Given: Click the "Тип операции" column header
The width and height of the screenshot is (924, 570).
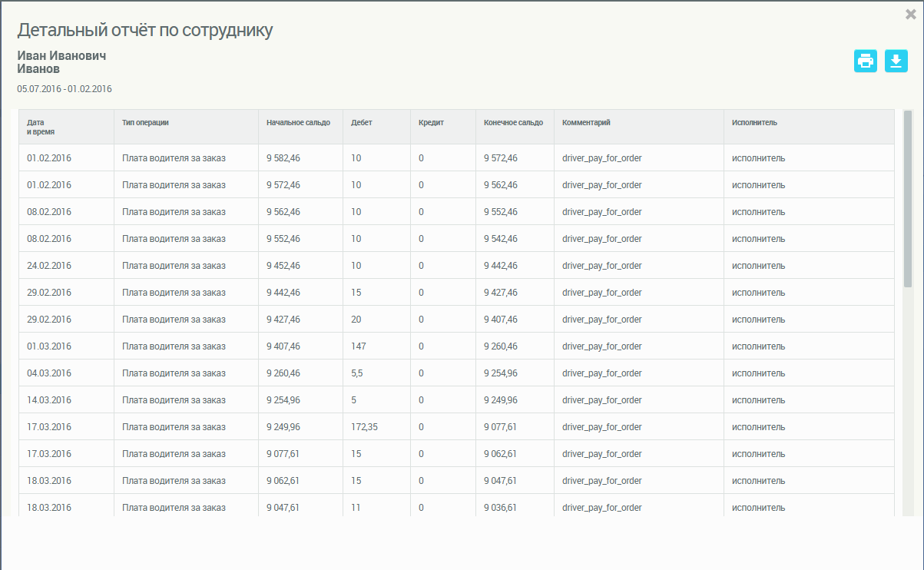Looking at the screenshot, I should [145, 122].
